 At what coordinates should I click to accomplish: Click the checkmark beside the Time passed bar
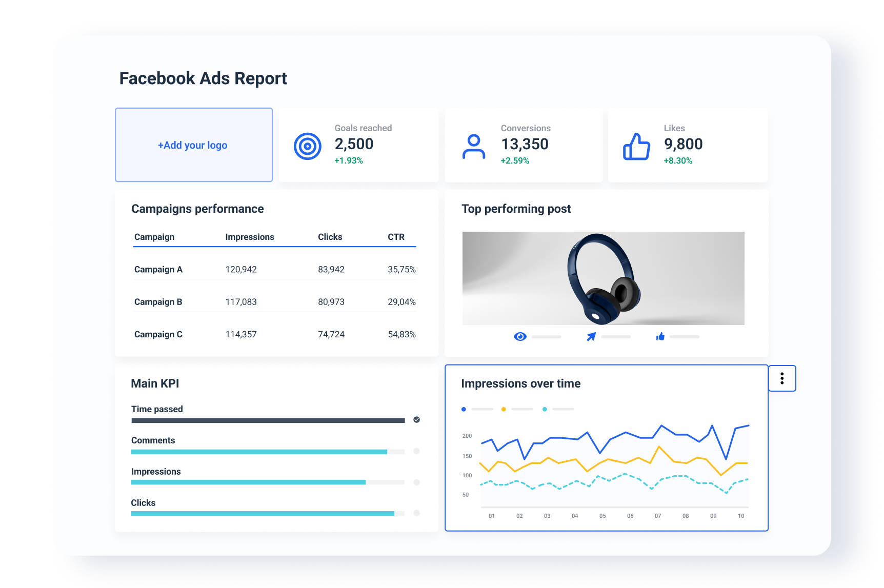click(416, 420)
